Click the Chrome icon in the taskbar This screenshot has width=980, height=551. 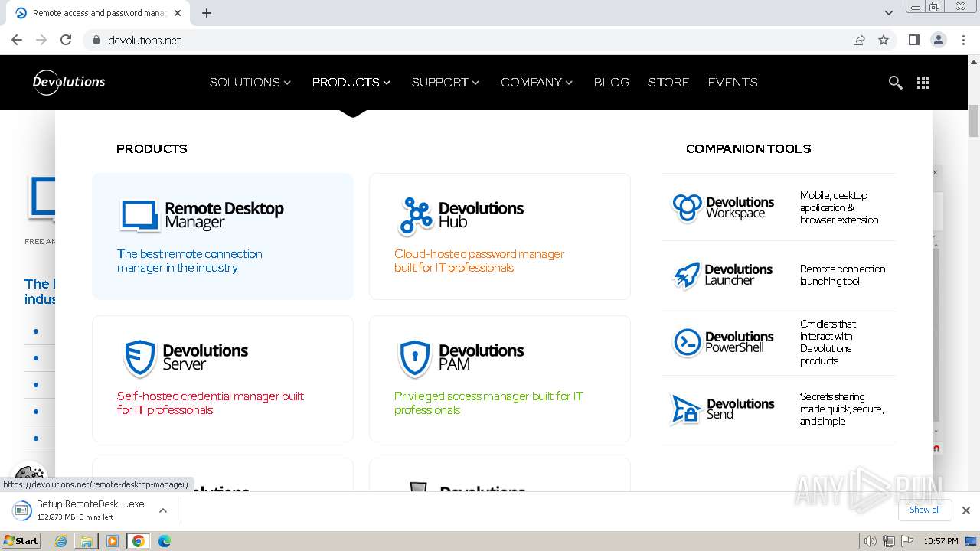(139, 541)
